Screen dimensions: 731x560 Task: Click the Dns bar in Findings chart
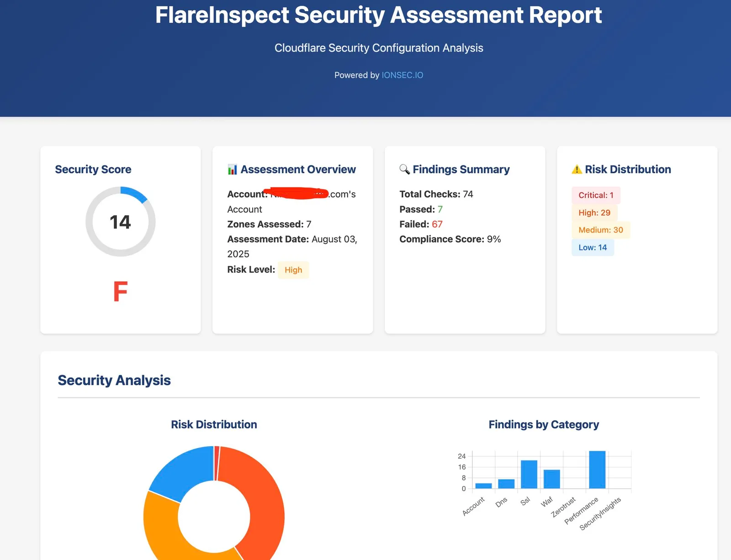pos(506,484)
